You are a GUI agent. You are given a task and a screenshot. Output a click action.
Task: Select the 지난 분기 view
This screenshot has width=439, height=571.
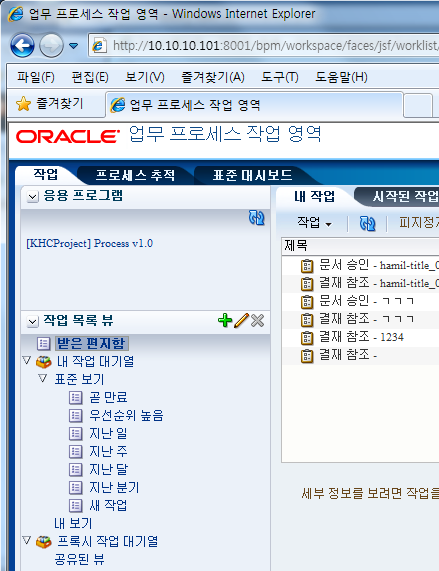[x=114, y=487]
